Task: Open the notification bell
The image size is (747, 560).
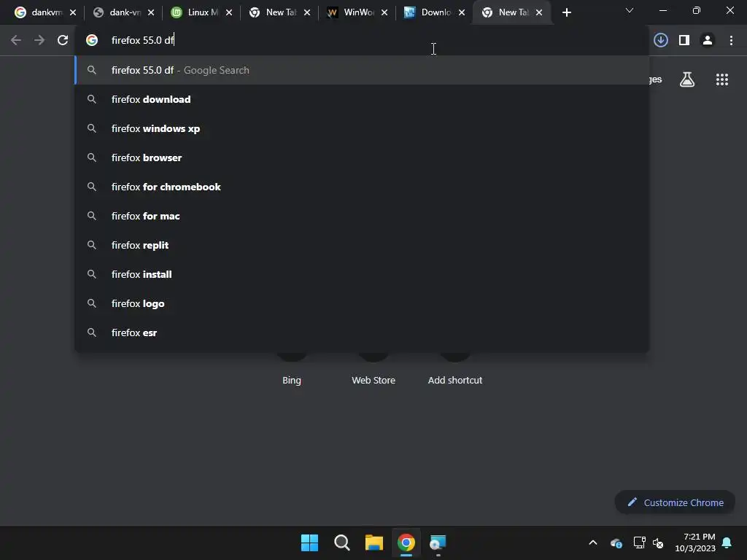Action: coord(727,542)
